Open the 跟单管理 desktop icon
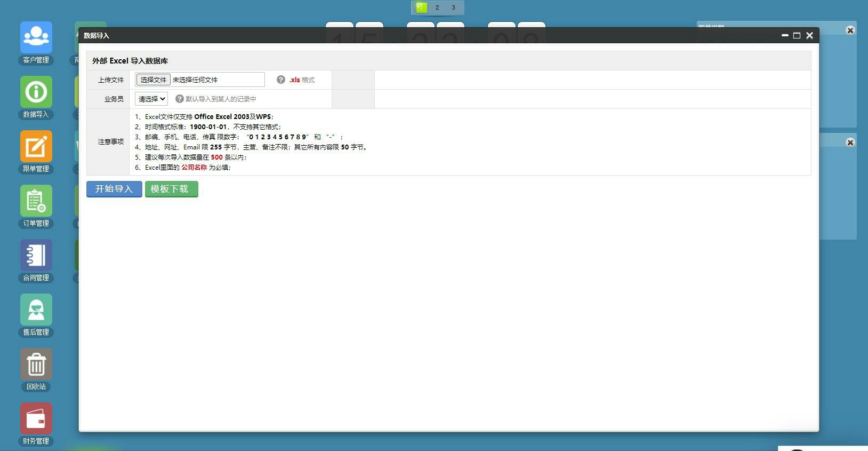Screen dimensions: 868x451 36,146
